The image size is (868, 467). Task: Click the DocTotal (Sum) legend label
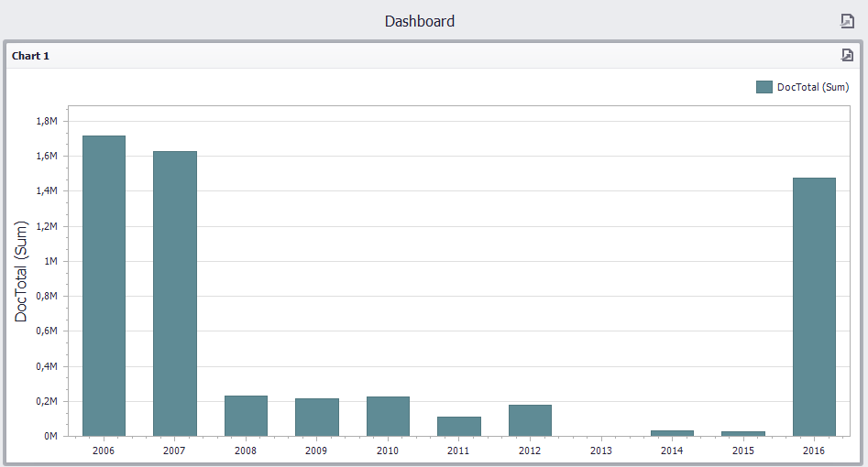813,87
